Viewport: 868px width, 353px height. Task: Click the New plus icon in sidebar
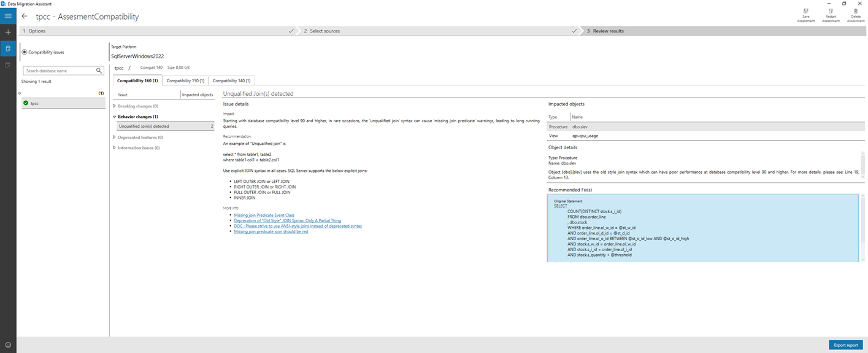pyautogui.click(x=8, y=32)
